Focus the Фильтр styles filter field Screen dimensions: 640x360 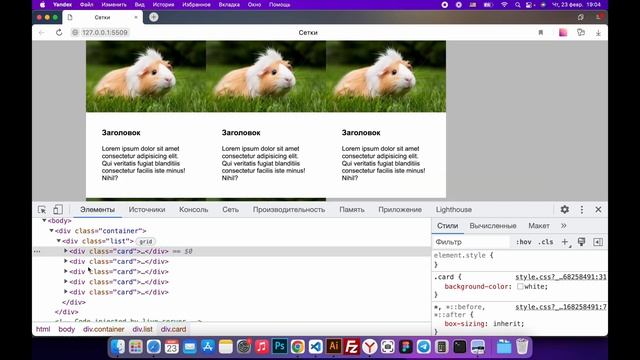[x=471, y=242]
